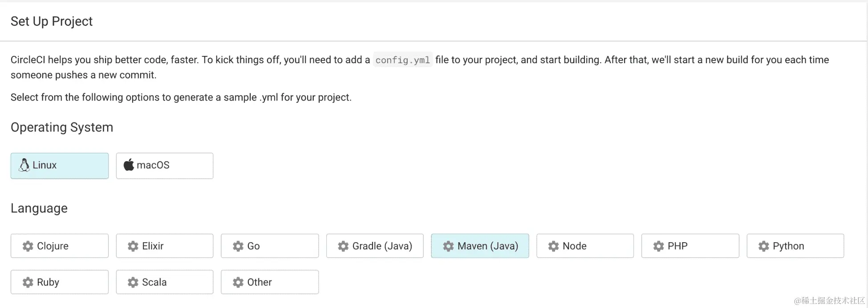Choose Elixir as the language
Screen dimensions: 868x308
[x=165, y=246]
